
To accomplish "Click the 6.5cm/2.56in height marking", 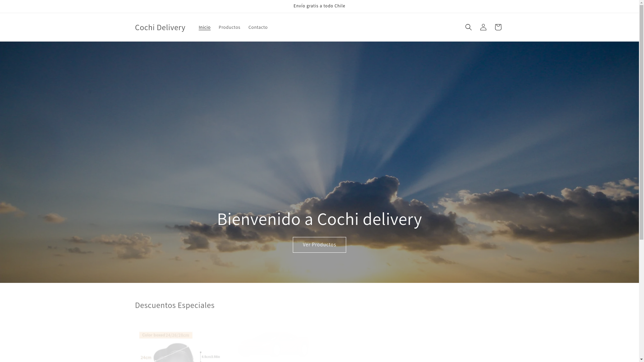I will tap(211, 357).
